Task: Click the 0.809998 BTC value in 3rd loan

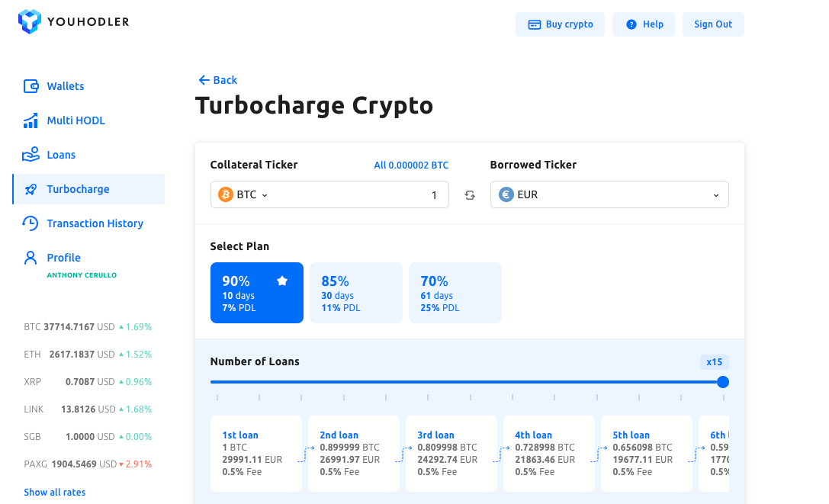Action: click(447, 448)
